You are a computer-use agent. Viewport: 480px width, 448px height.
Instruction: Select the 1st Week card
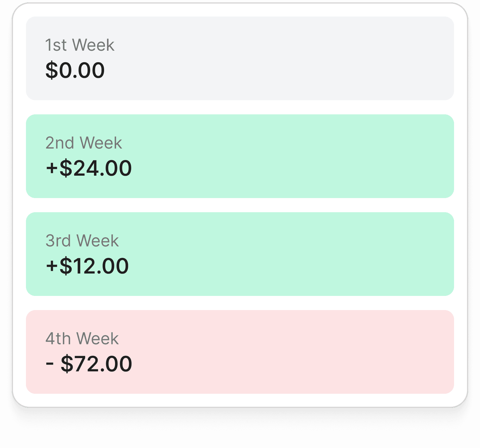240,58
